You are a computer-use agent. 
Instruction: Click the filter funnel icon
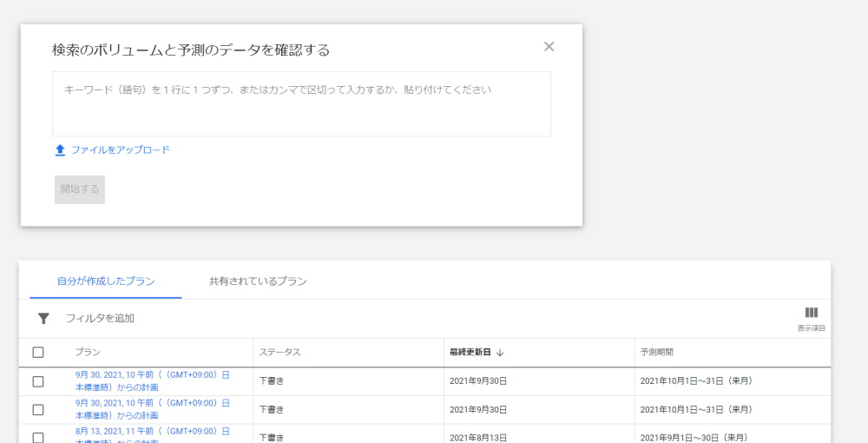43,319
